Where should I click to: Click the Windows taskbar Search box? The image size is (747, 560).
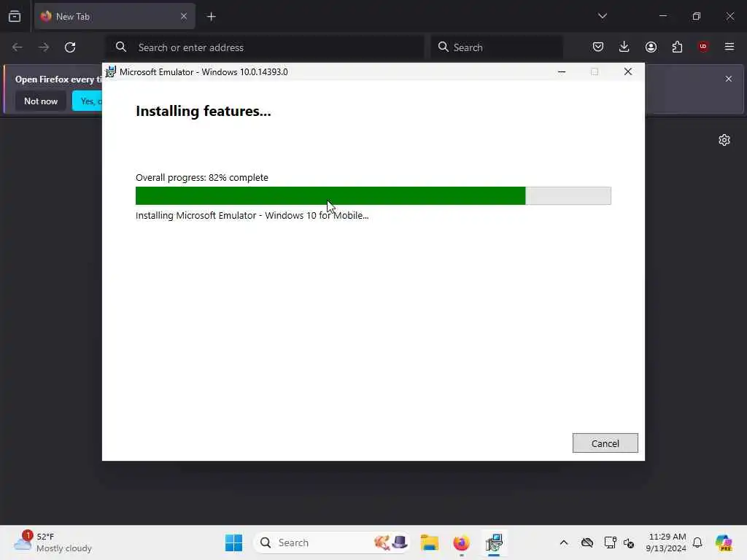pos(332,542)
